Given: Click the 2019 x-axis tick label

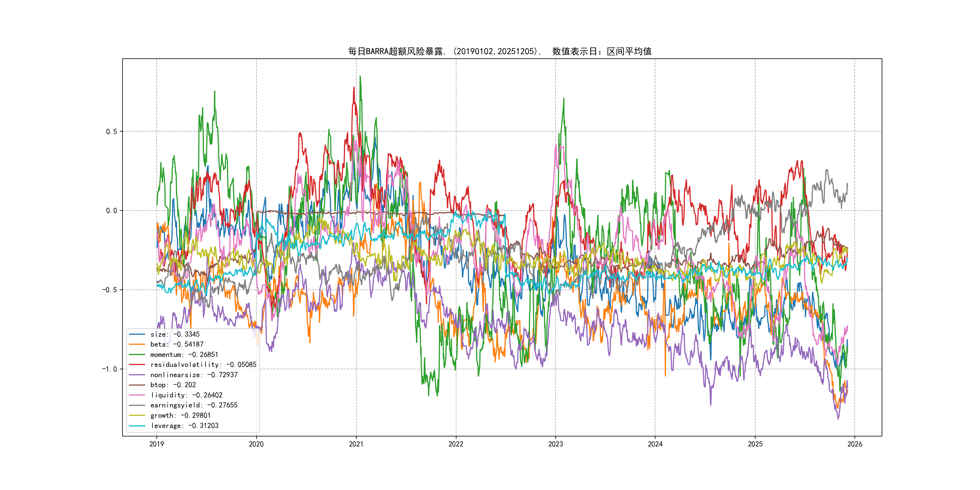Looking at the screenshot, I should click(156, 444).
